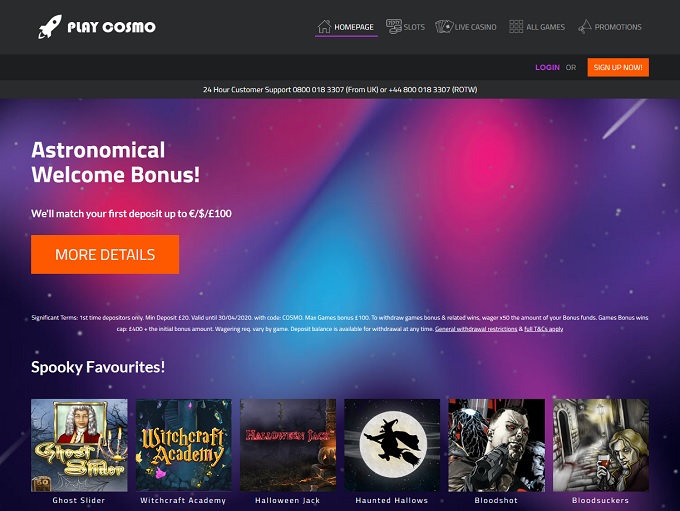
Task: Open the Promotions megaphone icon
Action: point(585,27)
